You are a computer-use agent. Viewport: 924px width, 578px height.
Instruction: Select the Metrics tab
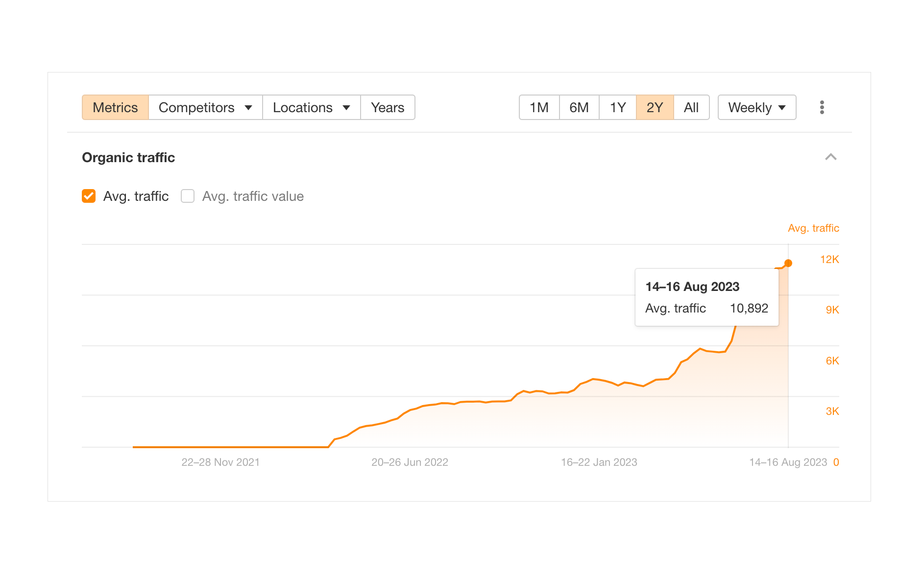click(115, 107)
